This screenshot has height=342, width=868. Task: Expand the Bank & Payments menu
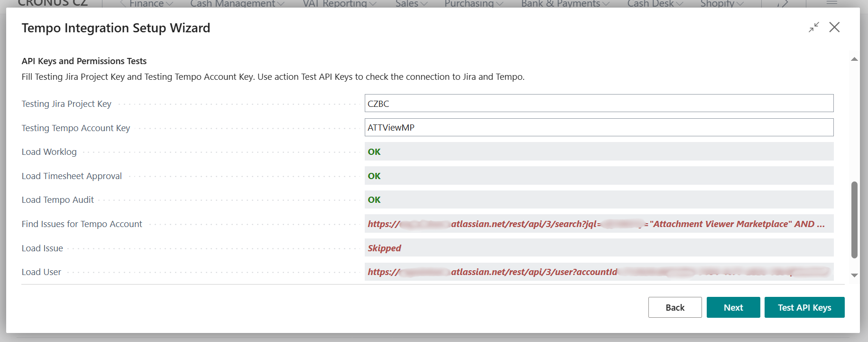[565, 4]
